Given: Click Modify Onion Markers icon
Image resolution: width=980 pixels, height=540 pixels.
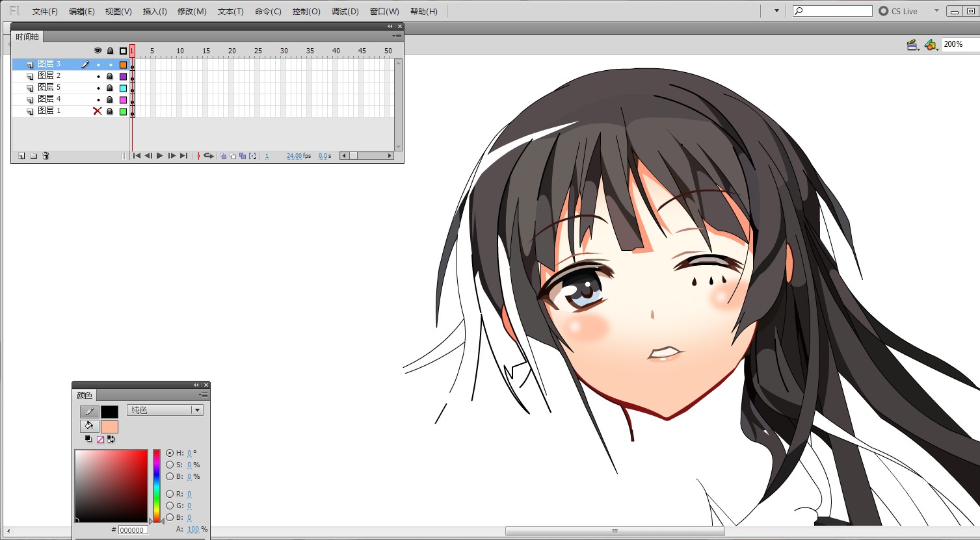Looking at the screenshot, I should tap(252, 156).
